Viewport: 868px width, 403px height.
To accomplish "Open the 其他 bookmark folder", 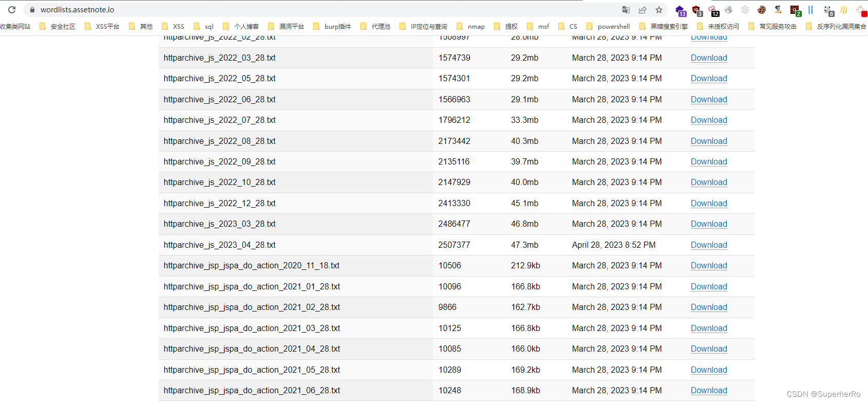I will click(141, 26).
